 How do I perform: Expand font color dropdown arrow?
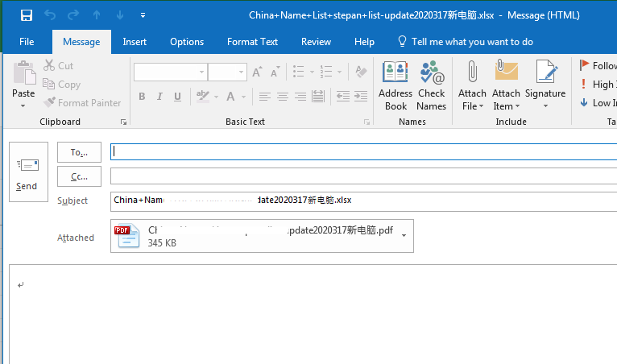click(x=243, y=97)
